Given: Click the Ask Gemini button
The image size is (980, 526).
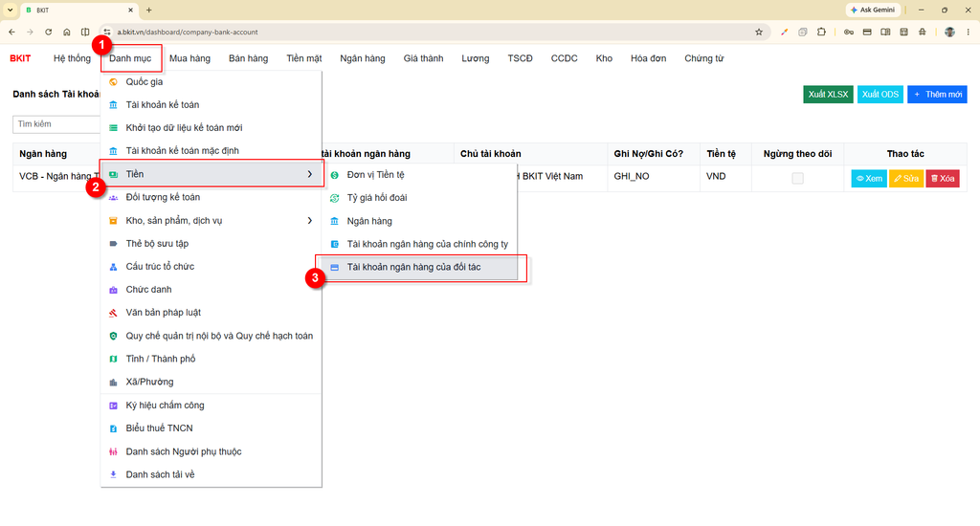Looking at the screenshot, I should click(873, 10).
